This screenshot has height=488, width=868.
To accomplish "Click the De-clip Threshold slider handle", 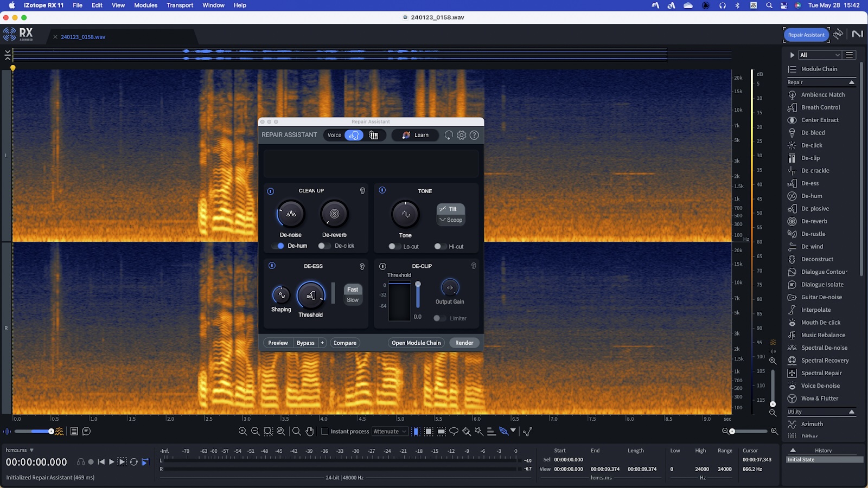I will pyautogui.click(x=418, y=284).
